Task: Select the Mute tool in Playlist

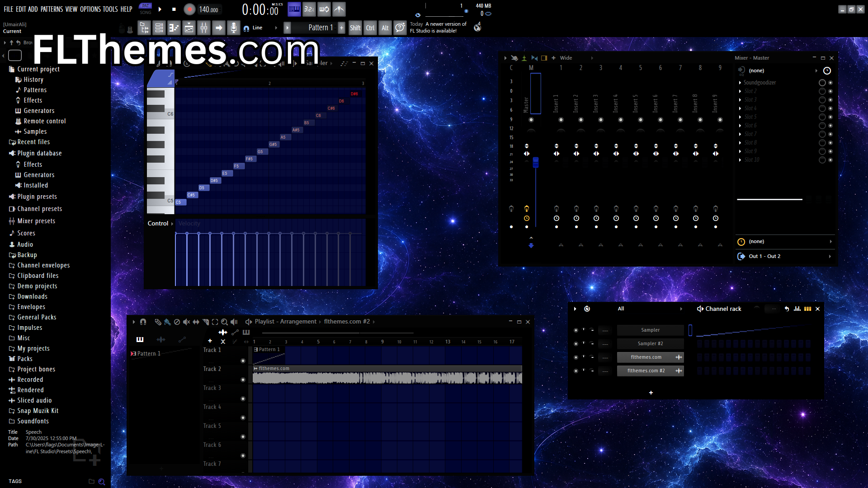Action: click(x=186, y=322)
